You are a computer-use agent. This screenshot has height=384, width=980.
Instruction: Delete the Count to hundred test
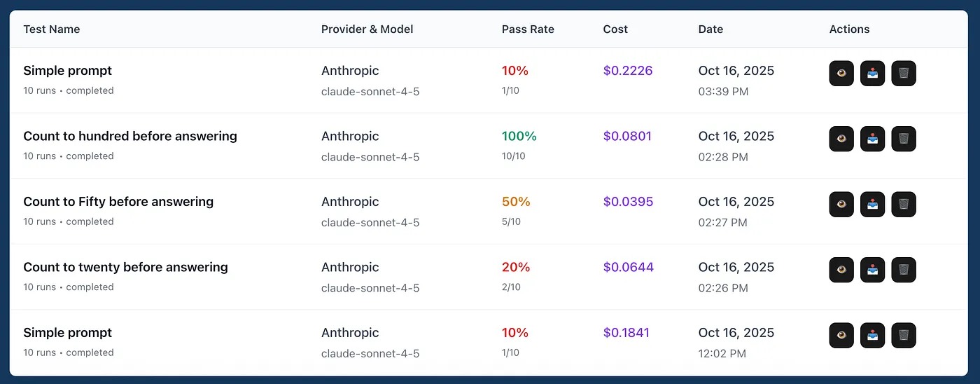(x=904, y=139)
